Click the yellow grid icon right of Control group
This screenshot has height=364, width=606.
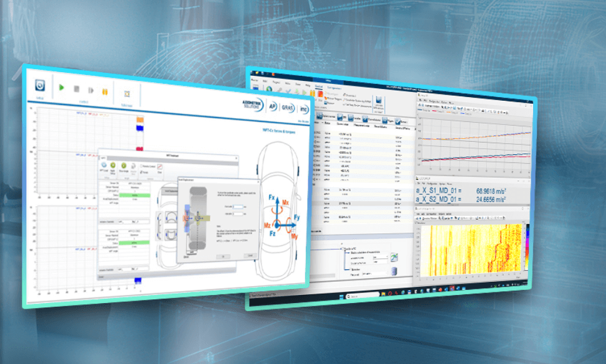tap(127, 93)
